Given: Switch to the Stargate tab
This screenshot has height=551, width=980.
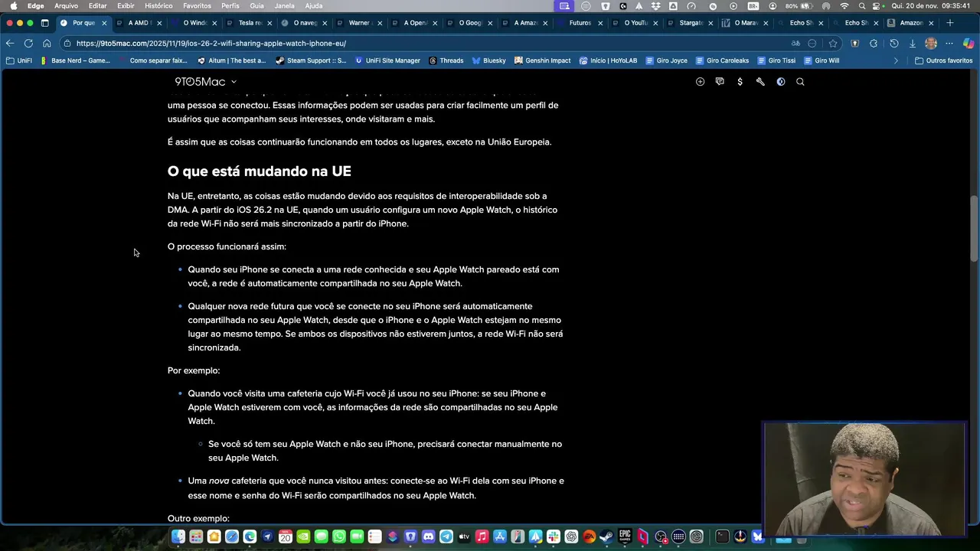Looking at the screenshot, I should coord(689,23).
